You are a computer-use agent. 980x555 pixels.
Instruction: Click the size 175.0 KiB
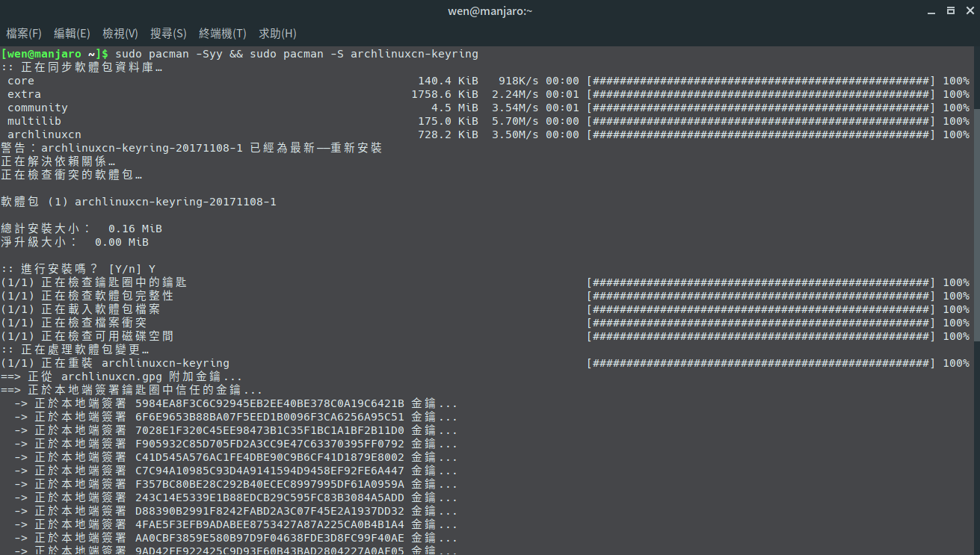click(448, 121)
